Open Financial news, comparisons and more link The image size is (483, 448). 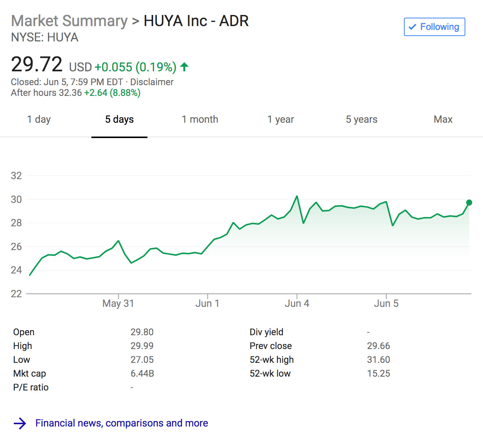coord(121,423)
